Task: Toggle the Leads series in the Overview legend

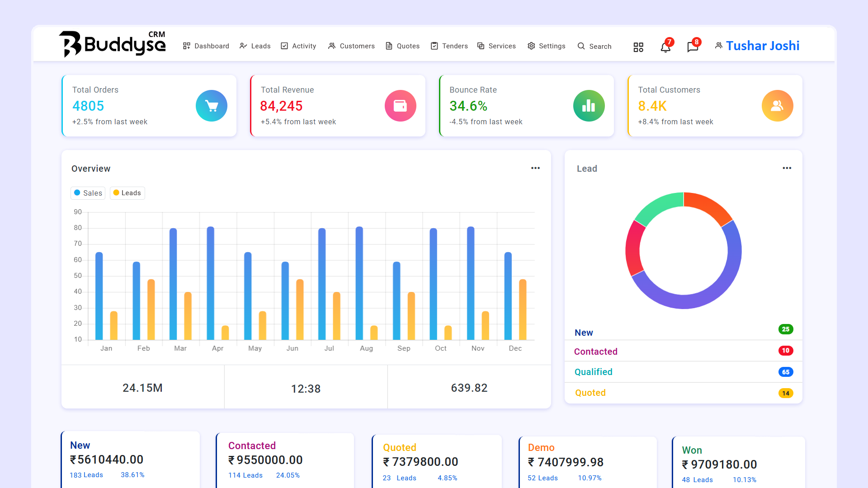Action: point(127,193)
